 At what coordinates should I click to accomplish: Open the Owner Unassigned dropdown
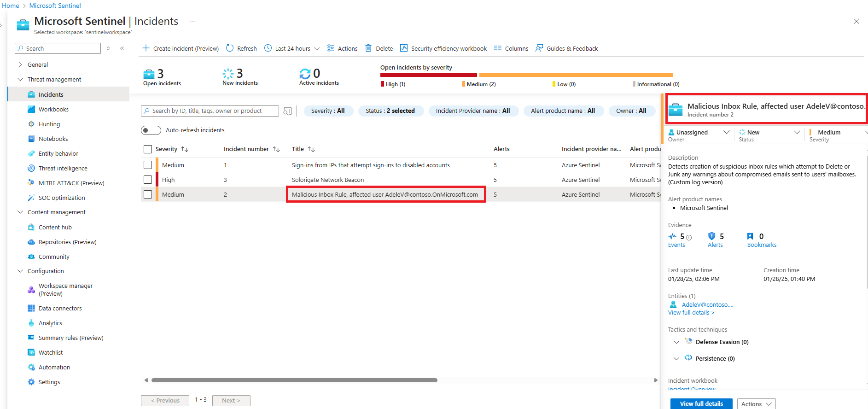699,135
